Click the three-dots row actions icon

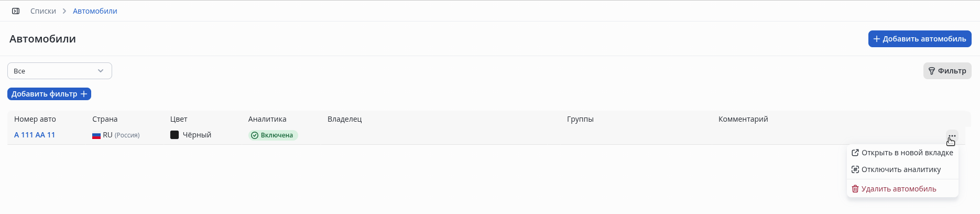(952, 136)
